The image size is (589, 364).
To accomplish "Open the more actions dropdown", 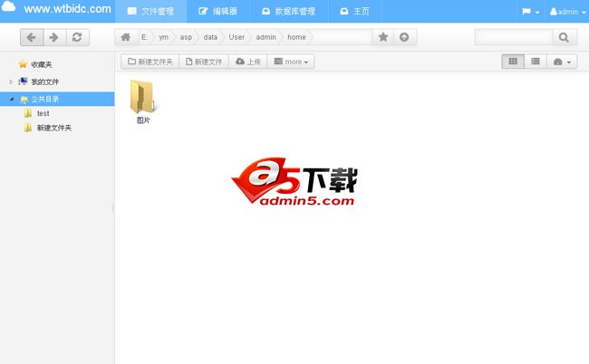I will (291, 62).
